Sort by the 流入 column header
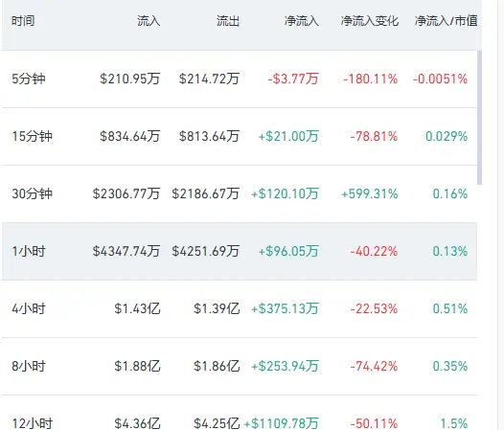This screenshot has width=504, height=430. pos(149,21)
